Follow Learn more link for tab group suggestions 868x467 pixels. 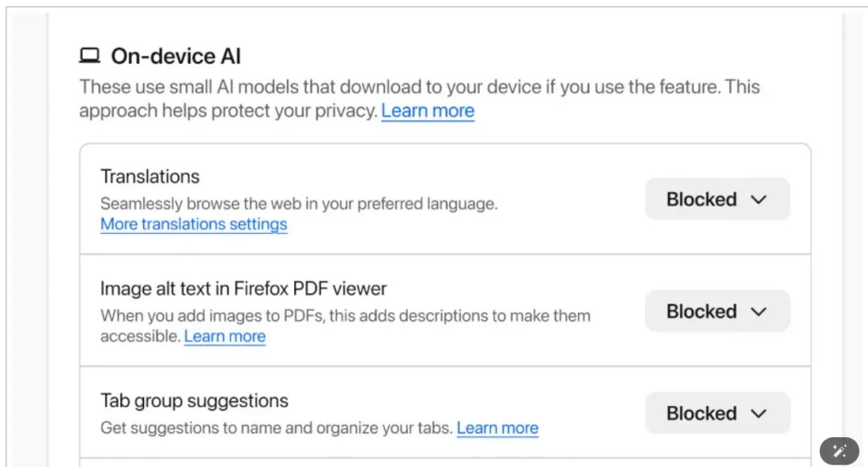(x=497, y=428)
